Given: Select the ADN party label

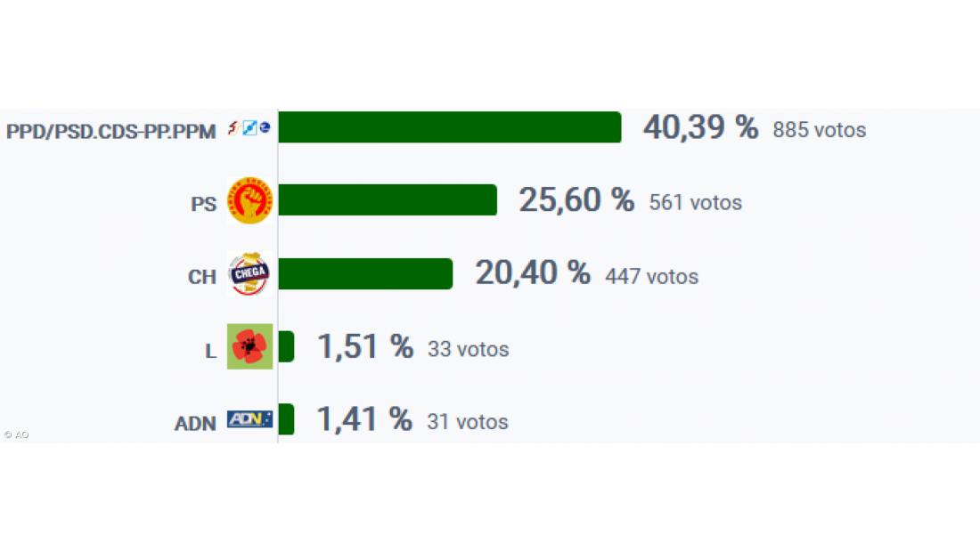Looking at the screenshot, I should pyautogui.click(x=195, y=424).
